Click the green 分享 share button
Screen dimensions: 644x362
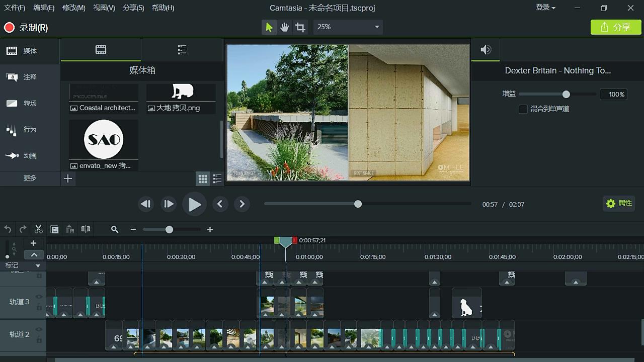[616, 27]
